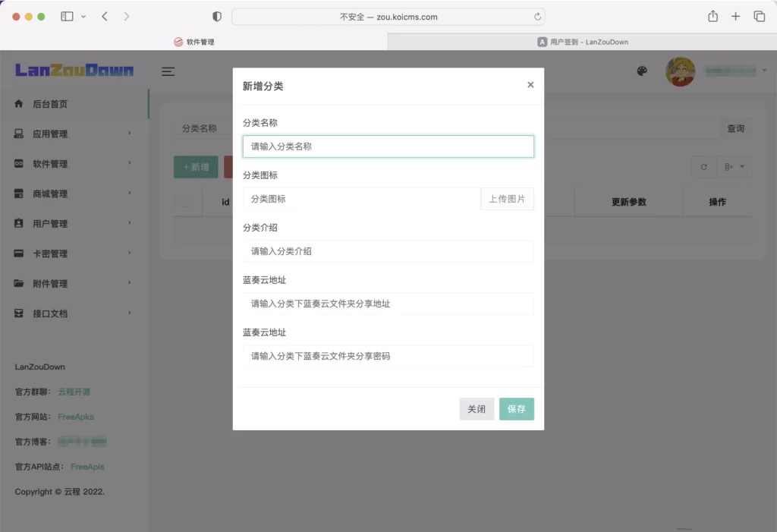Select the 用户管理 user management icon
This screenshot has width=777, height=532.
[x=20, y=223]
